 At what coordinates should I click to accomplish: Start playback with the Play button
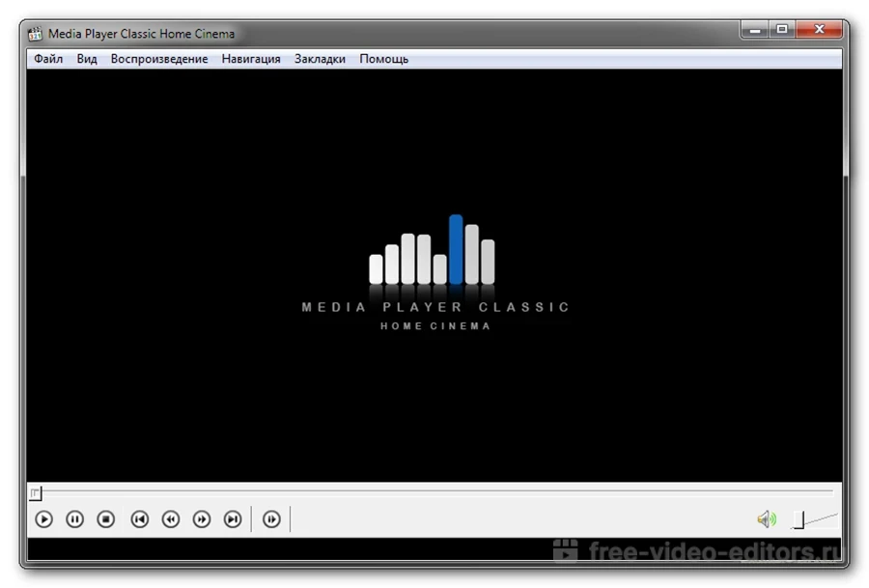pyautogui.click(x=43, y=519)
